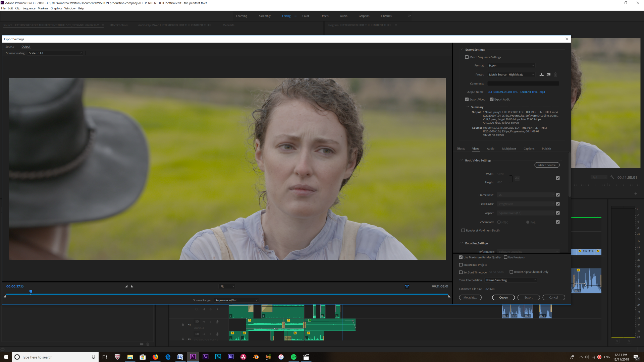
Task: Open After Effects from the taskbar
Action: (x=206, y=357)
